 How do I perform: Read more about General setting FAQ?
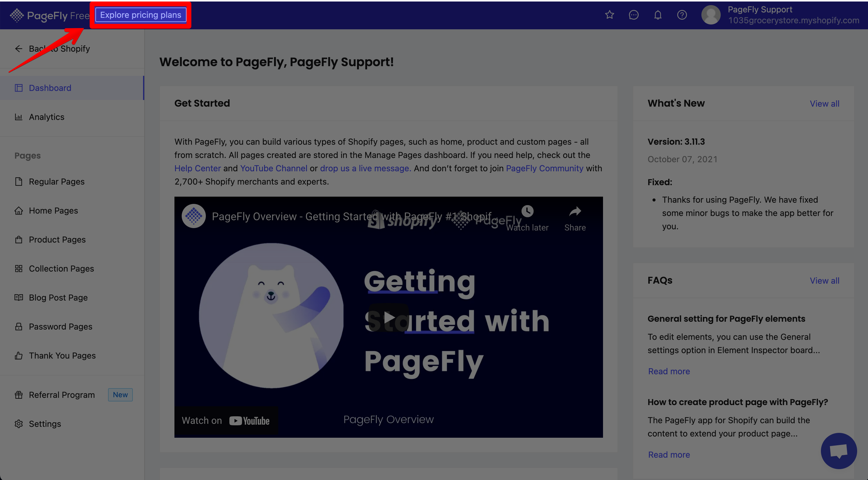point(669,371)
